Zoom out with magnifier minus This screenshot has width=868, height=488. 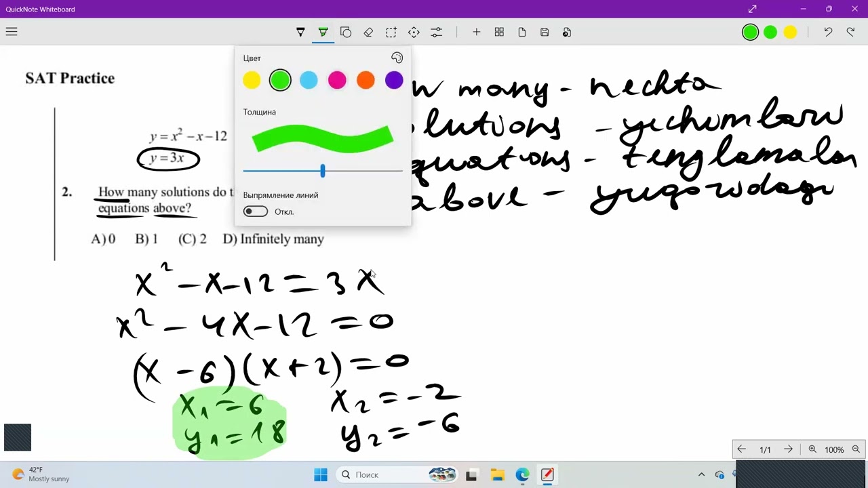tap(856, 449)
